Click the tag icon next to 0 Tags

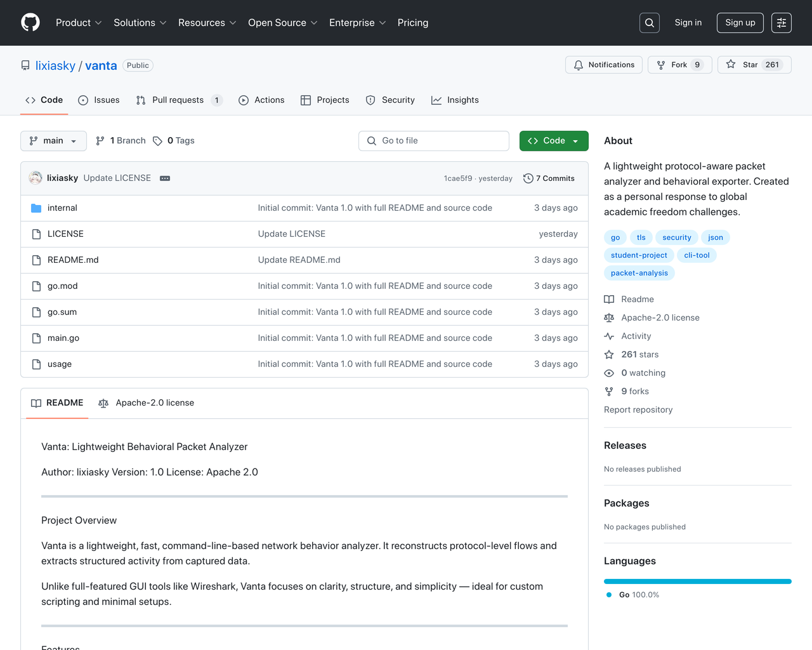[x=157, y=141]
